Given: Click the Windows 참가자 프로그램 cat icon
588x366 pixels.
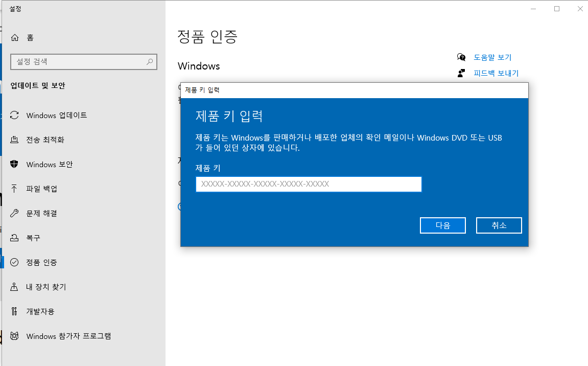Looking at the screenshot, I should tap(14, 336).
